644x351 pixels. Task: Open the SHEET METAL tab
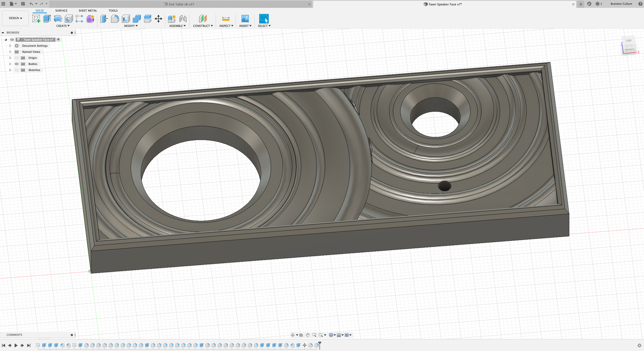point(88,10)
